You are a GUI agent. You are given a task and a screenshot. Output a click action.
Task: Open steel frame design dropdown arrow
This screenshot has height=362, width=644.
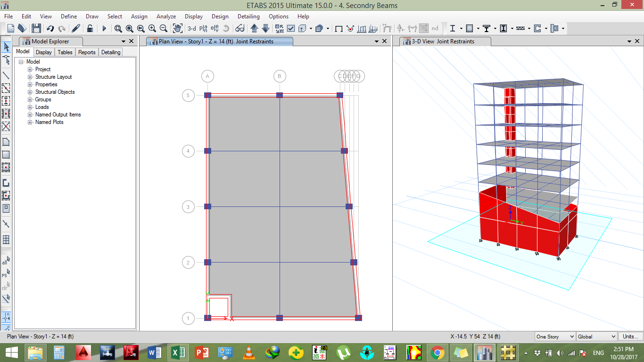pyautogui.click(x=461, y=28)
